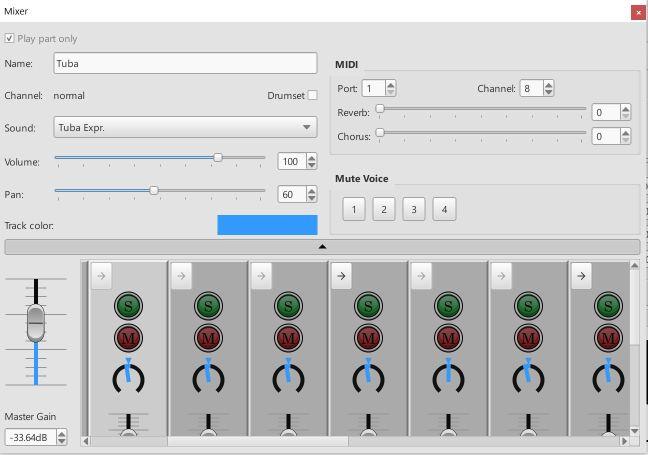Solo the first channel strip
This screenshot has height=455, width=648.
[128, 306]
